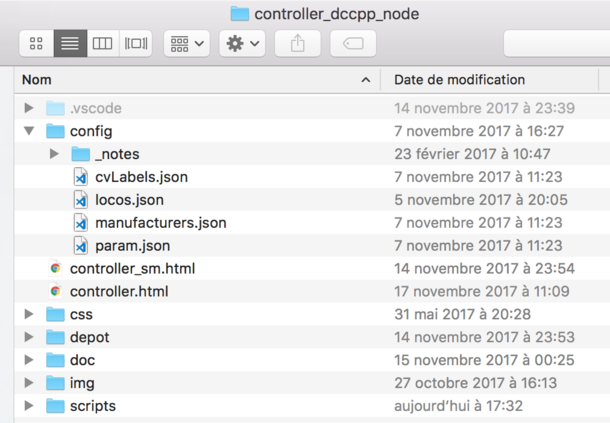Sort by Nom column header
Screen dimensions: 610x423
[197, 80]
